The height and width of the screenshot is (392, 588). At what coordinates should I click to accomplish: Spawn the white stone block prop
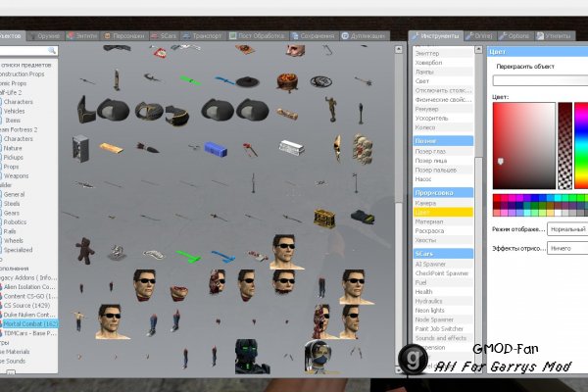[291, 147]
